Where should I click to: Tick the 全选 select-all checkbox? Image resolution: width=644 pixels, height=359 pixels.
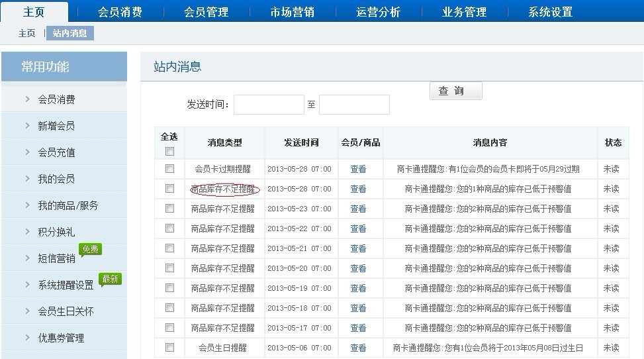(169, 151)
